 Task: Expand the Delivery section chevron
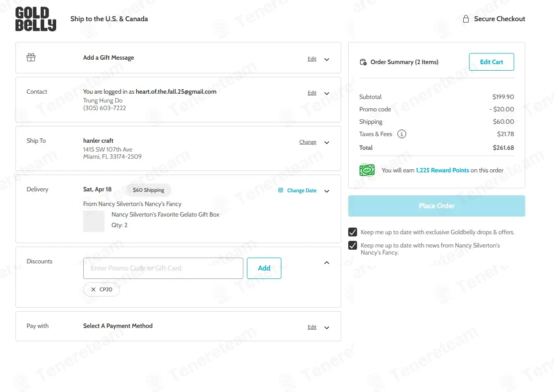[327, 191]
